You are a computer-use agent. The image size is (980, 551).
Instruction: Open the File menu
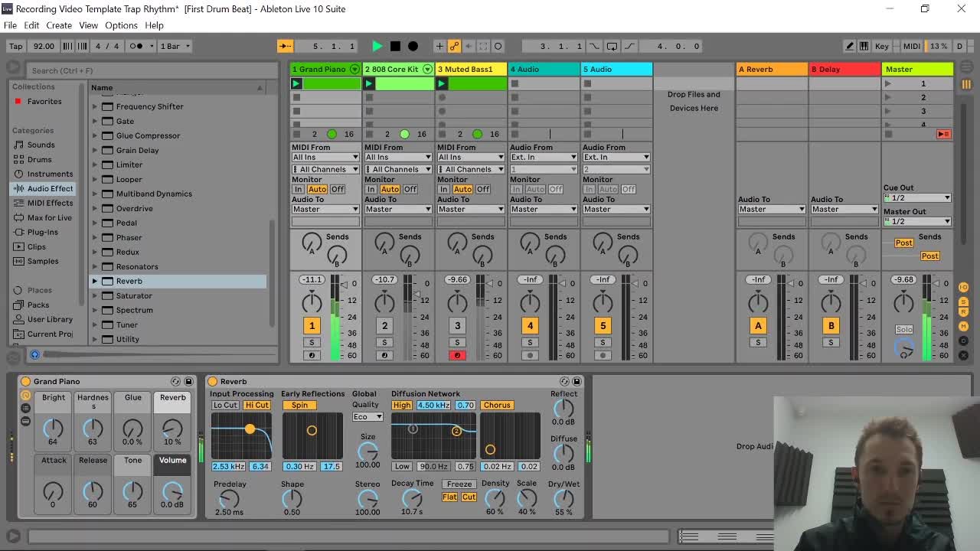[x=11, y=25]
